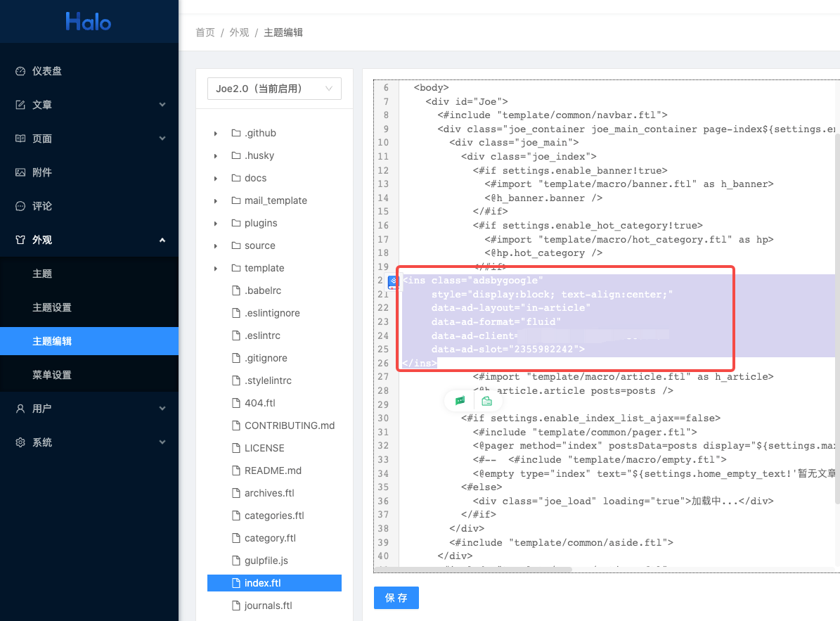This screenshot has width=840, height=621.
Task: Open the 仪表盘 dashboard icon
Action: pyautogui.click(x=20, y=71)
